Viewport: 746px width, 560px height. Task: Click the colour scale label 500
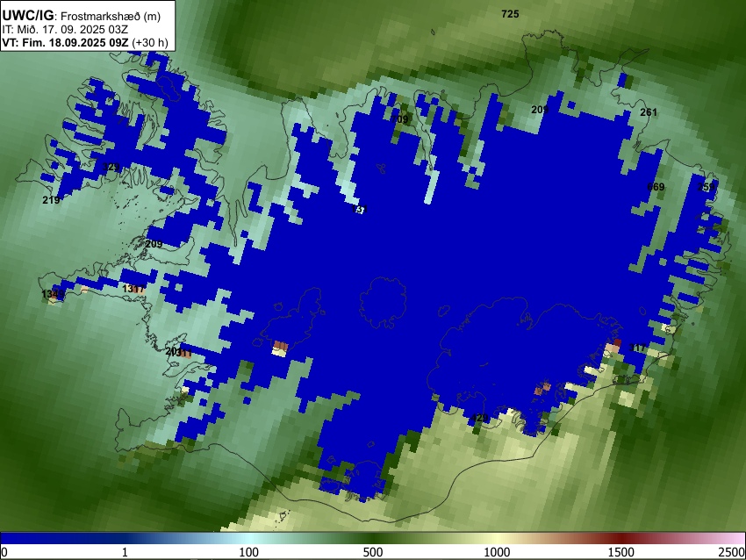[x=372, y=552]
